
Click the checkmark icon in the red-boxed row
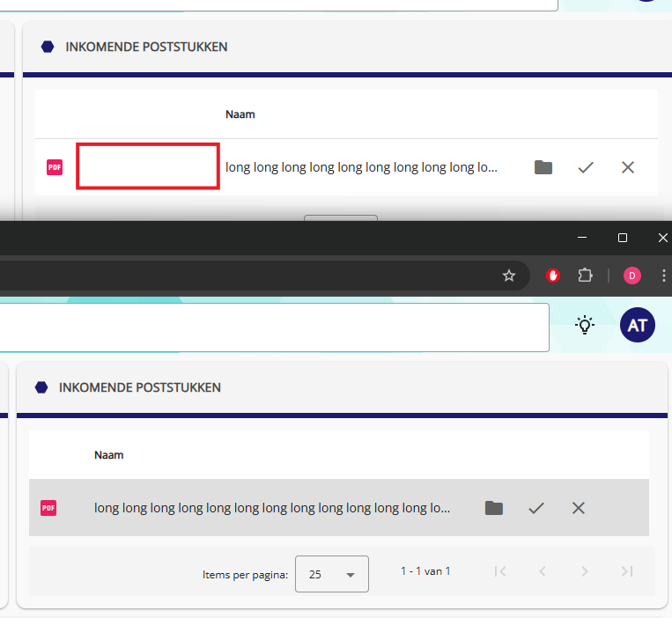586,167
